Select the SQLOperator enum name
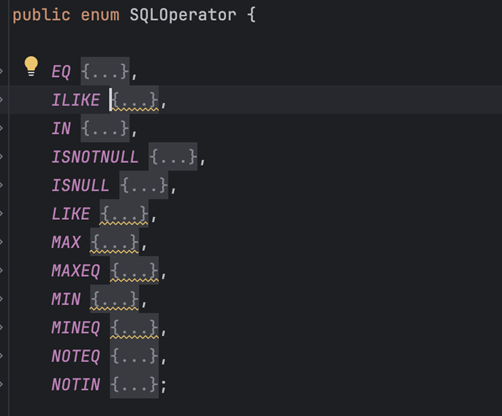This screenshot has width=502, height=416. [183, 15]
